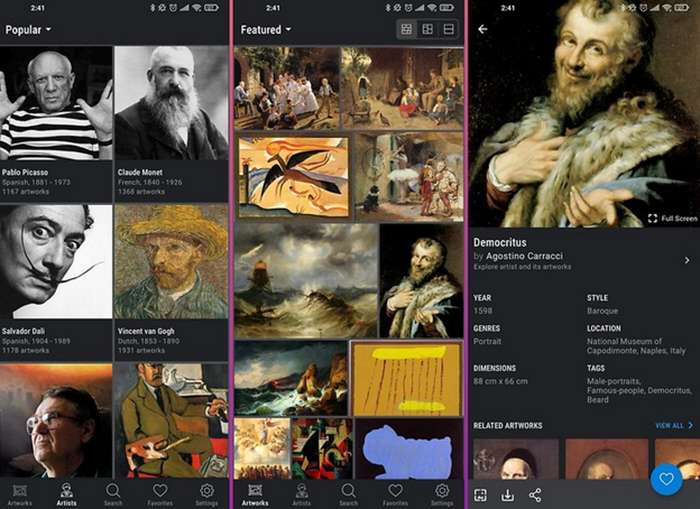Select the 88 cm x 66 cm dimensions
Screen dimensions: 700x509
tap(500, 381)
